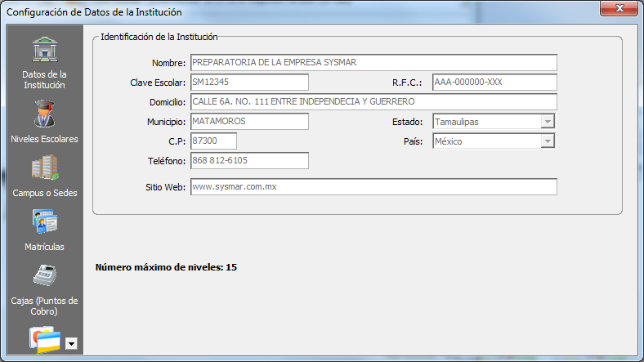Viewport: 644px width, 362px height.
Task: Expand the sidebar overflow arrow button
Action: pyautogui.click(x=71, y=344)
